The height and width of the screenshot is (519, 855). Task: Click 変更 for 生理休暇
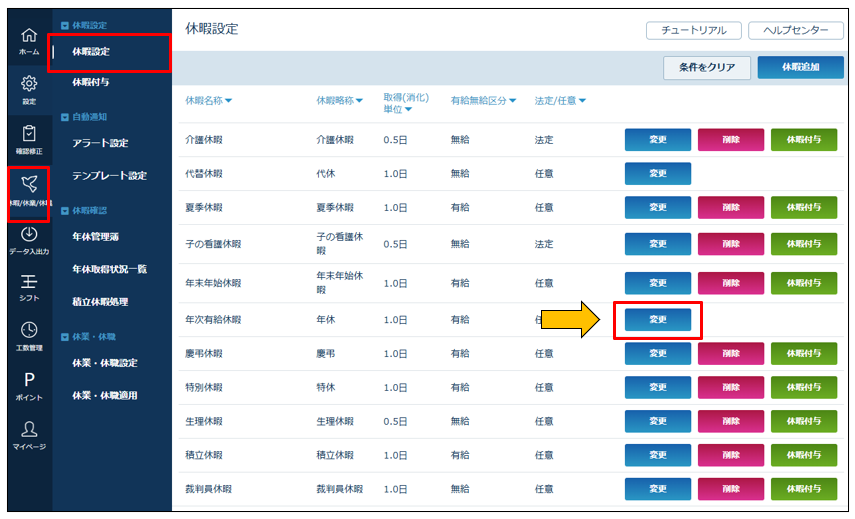[x=658, y=421]
